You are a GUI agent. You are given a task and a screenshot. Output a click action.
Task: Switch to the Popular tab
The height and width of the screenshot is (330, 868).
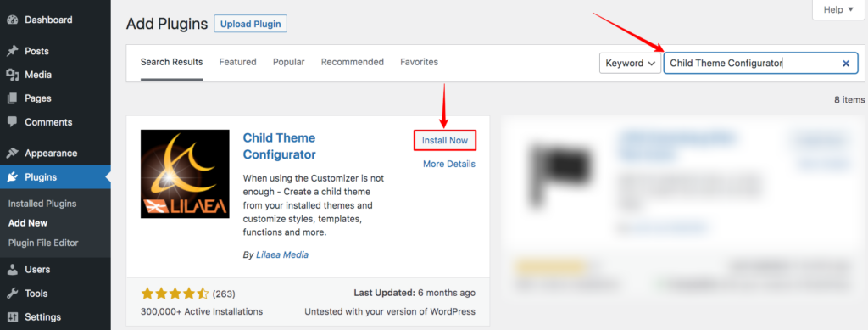point(288,62)
